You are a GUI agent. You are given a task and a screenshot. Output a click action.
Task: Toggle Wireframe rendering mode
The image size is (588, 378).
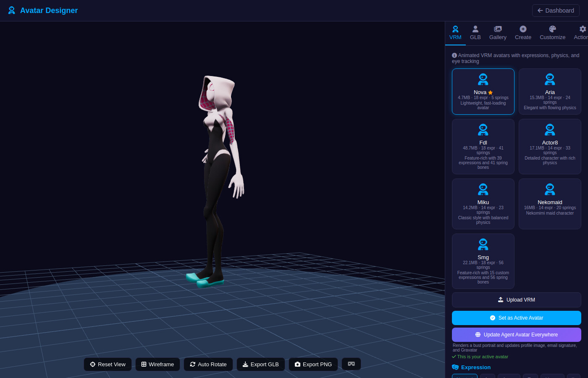[x=157, y=364]
